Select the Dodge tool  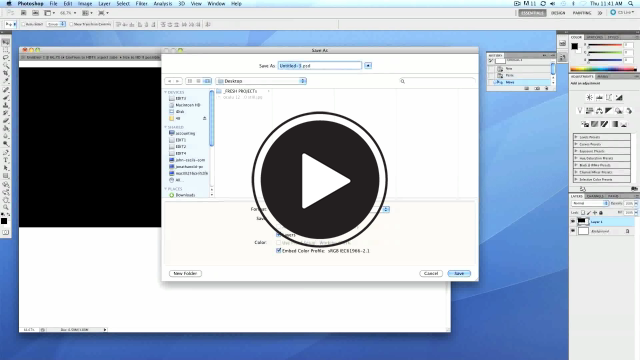6,144
